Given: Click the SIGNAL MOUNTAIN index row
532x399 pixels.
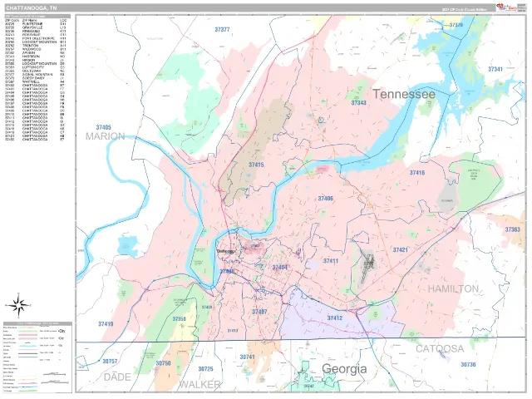Looking at the screenshot, I should 35,75.
